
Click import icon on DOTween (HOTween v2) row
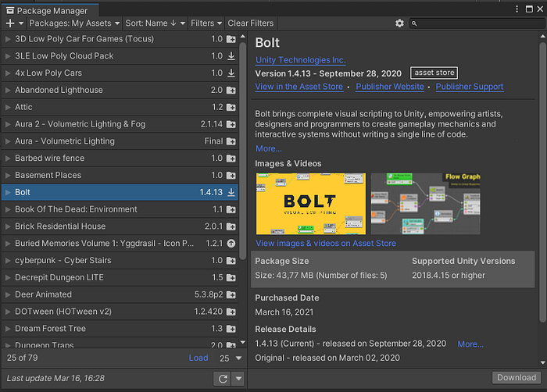[231, 312]
